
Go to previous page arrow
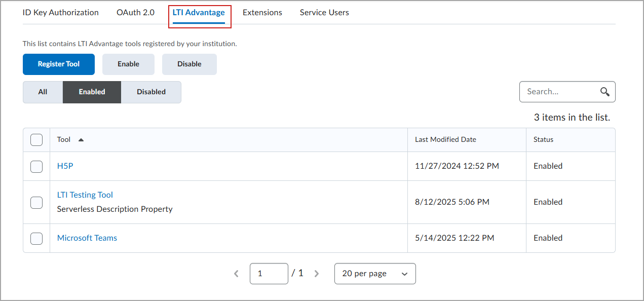(236, 274)
